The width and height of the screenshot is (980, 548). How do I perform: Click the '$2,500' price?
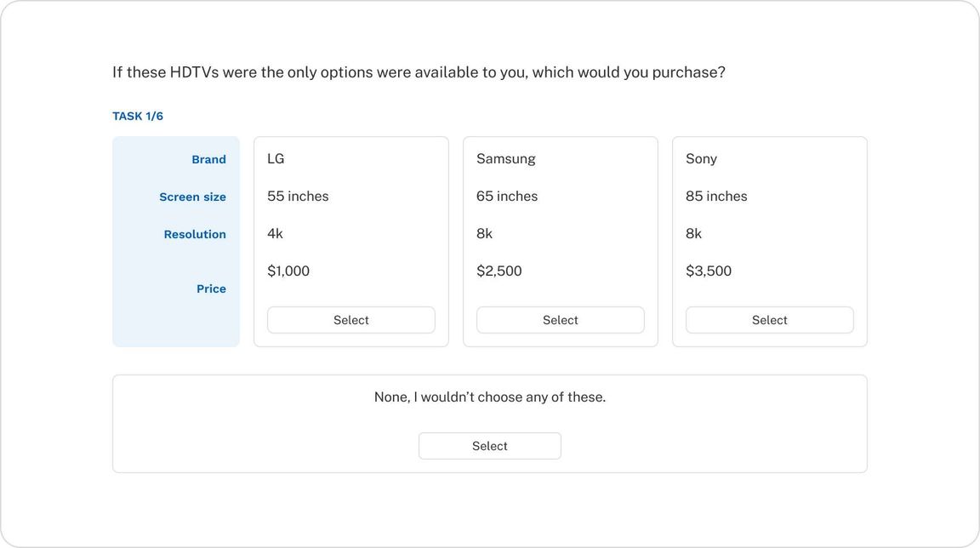click(499, 271)
